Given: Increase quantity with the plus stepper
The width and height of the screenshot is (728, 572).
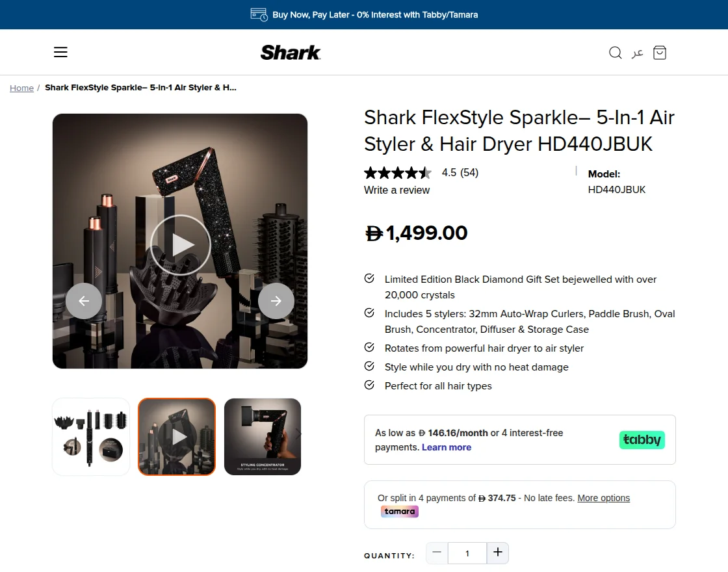Looking at the screenshot, I should (x=498, y=552).
